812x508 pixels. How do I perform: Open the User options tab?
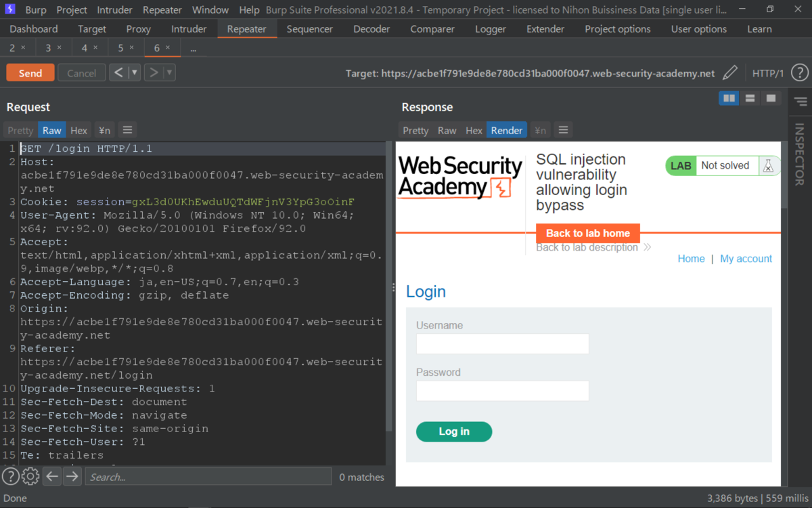[x=699, y=29]
